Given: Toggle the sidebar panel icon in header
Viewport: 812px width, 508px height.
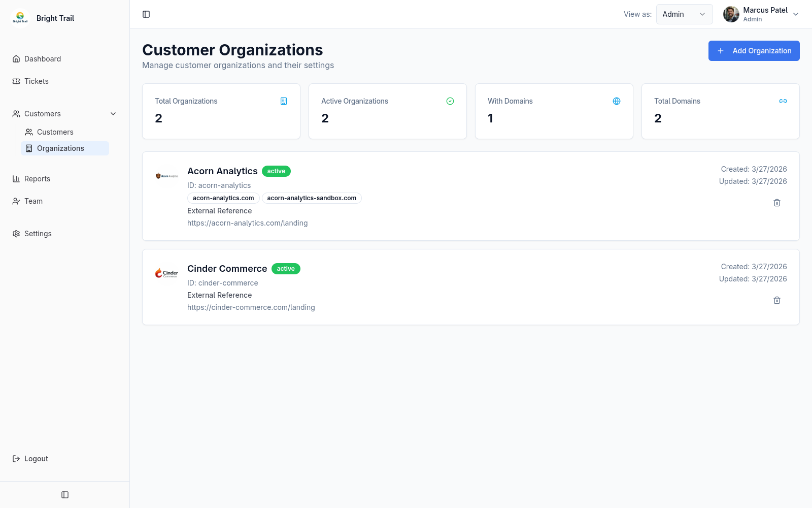Looking at the screenshot, I should (x=146, y=14).
